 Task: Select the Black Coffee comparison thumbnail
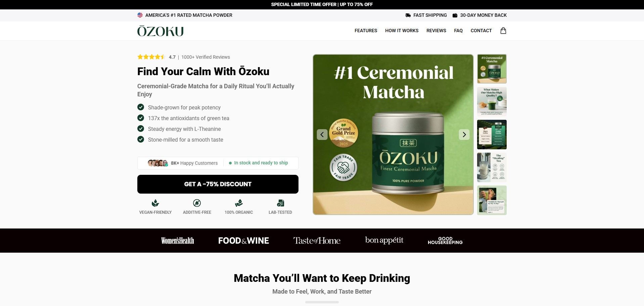pos(492,135)
